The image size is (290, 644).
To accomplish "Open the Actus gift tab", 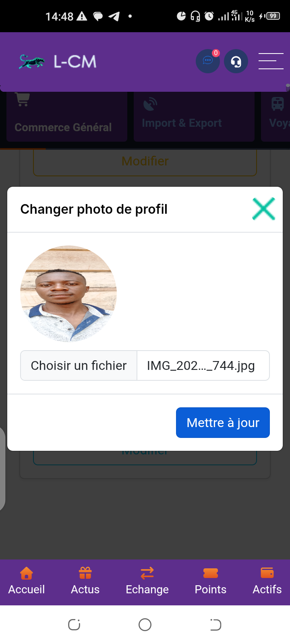I will [x=85, y=582].
